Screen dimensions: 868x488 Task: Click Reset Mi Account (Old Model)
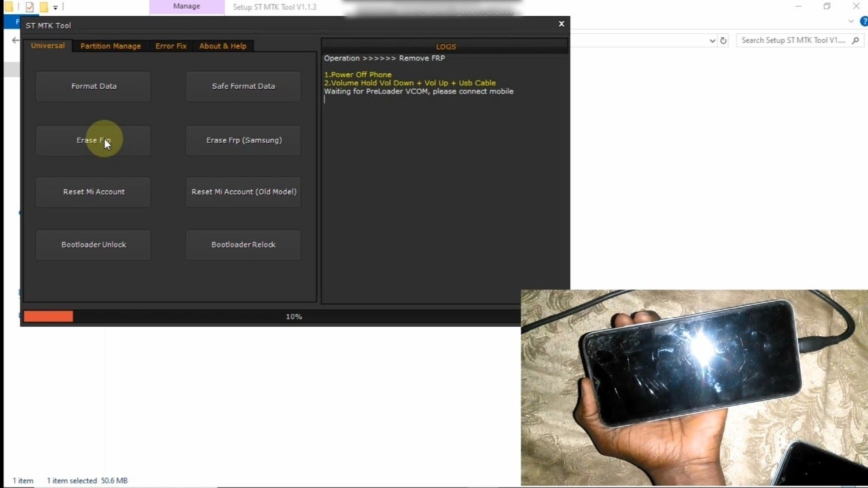pyautogui.click(x=243, y=192)
